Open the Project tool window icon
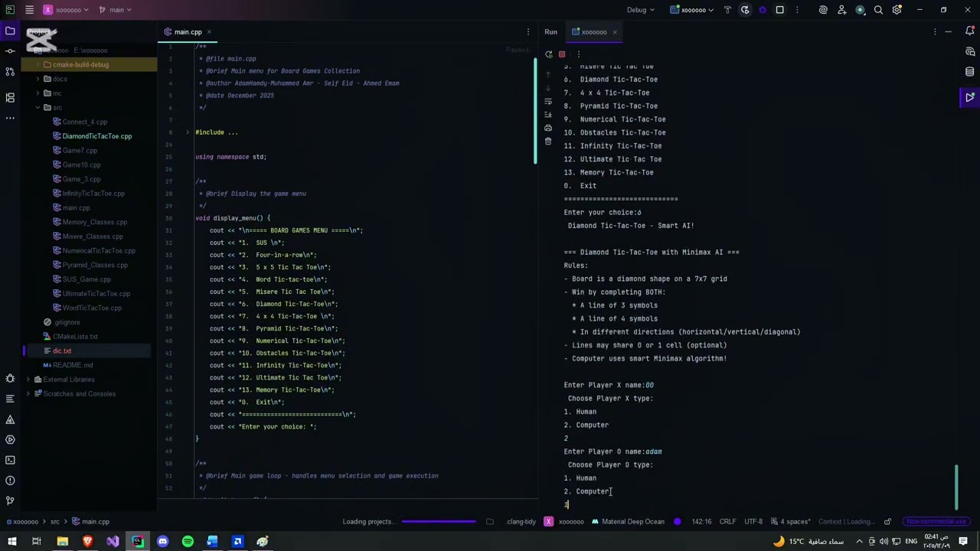 point(10,31)
